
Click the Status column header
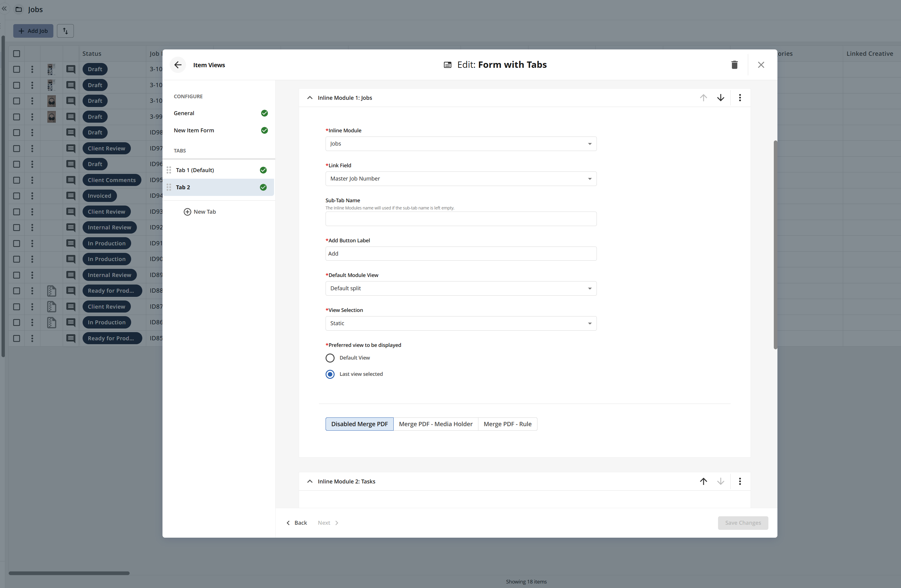pos(112,53)
